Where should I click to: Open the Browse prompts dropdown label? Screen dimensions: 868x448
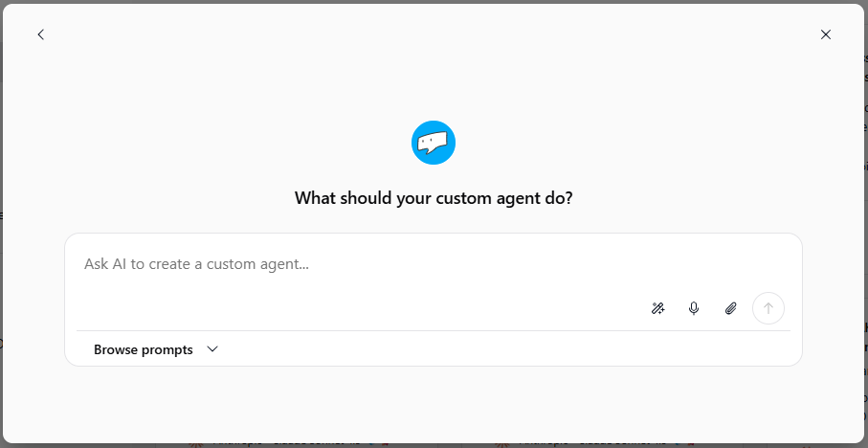[x=144, y=349]
